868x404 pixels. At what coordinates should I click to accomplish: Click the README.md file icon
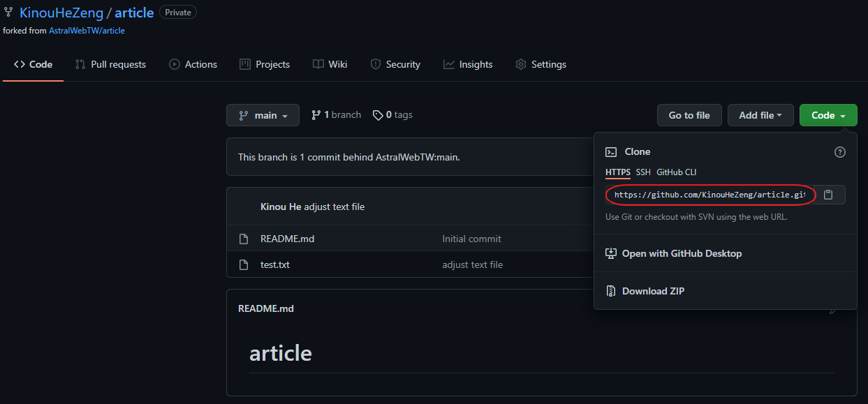click(244, 239)
